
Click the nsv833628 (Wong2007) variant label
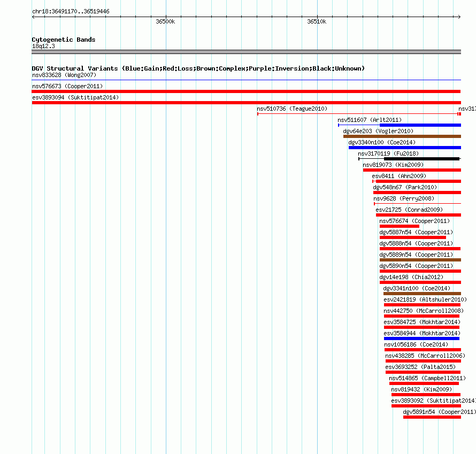pyautogui.click(x=64, y=75)
